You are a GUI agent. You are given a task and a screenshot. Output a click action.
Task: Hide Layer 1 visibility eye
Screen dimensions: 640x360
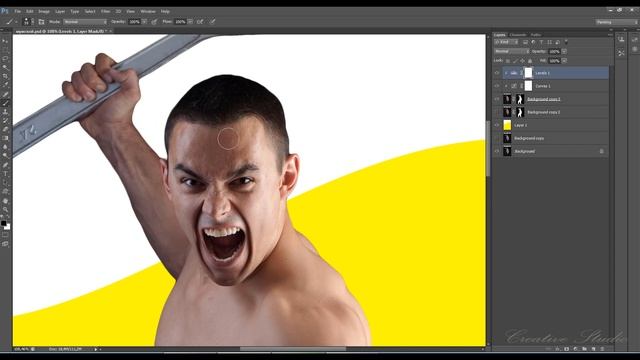coord(497,125)
